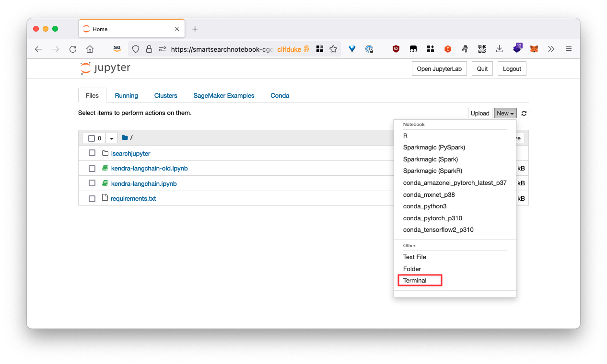Click the purple extension with badge 12
This screenshot has height=364, width=607.
(x=517, y=48)
